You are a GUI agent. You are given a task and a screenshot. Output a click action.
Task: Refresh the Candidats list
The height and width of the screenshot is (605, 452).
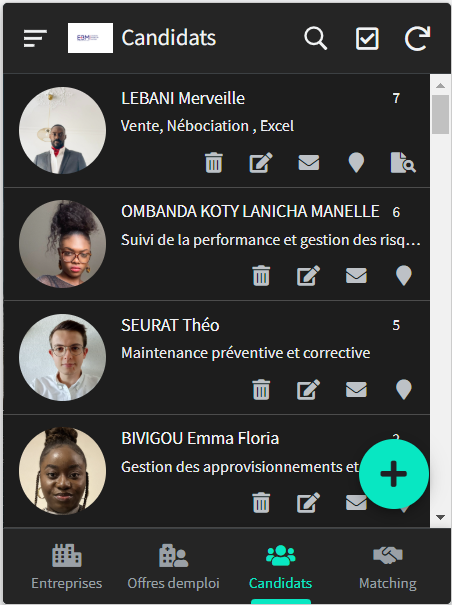click(417, 38)
